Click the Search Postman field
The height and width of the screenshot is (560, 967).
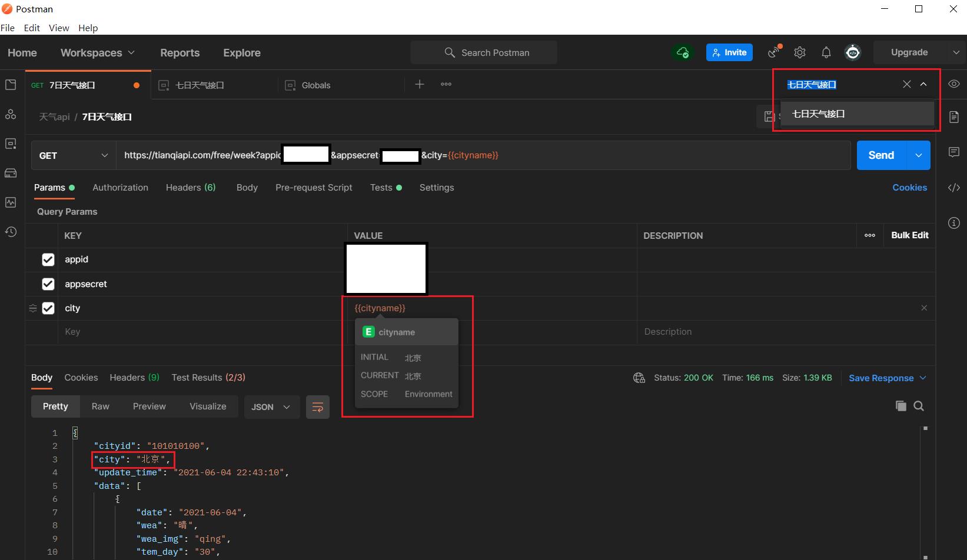(x=484, y=52)
